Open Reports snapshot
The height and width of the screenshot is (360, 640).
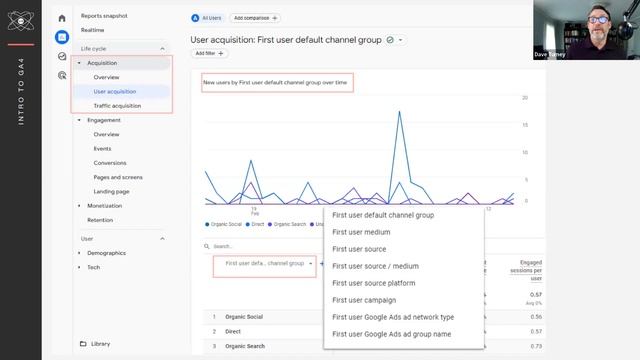[104, 16]
